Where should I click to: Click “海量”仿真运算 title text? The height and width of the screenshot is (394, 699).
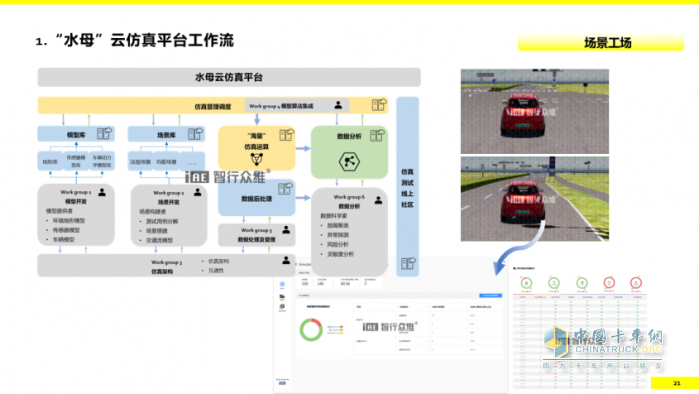pos(256,141)
